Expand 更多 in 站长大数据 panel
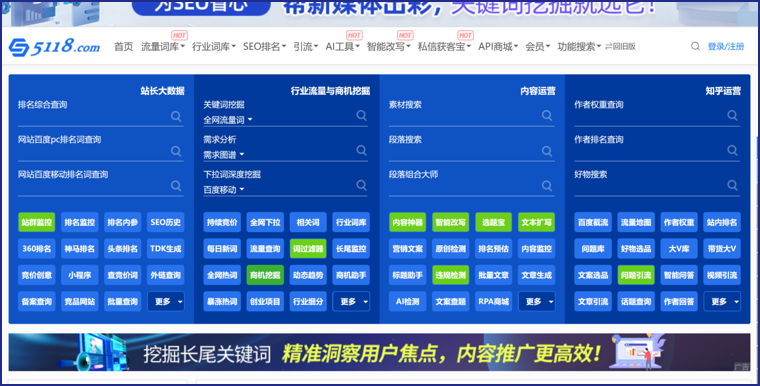Image resolution: width=760 pixels, height=386 pixels. [x=166, y=302]
